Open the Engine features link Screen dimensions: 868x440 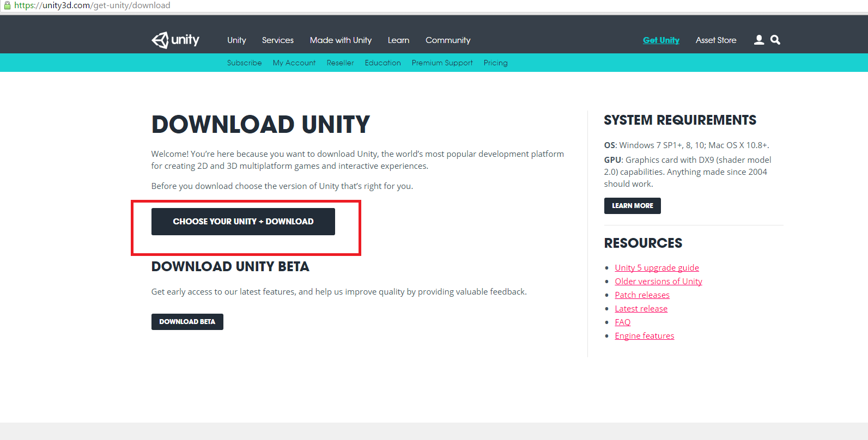point(644,336)
